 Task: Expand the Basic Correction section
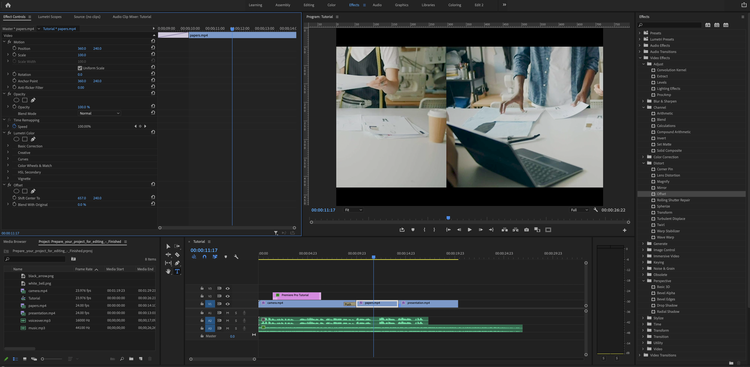[8, 146]
